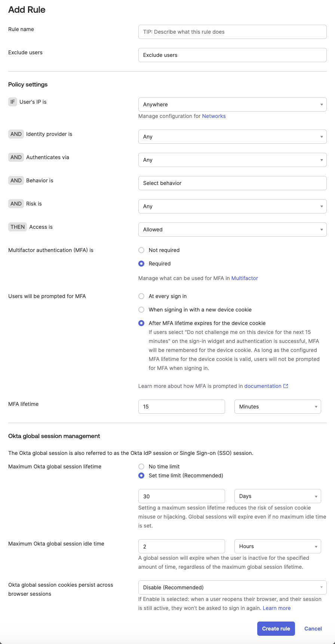Choose 'At every sign in' option

tap(141, 296)
